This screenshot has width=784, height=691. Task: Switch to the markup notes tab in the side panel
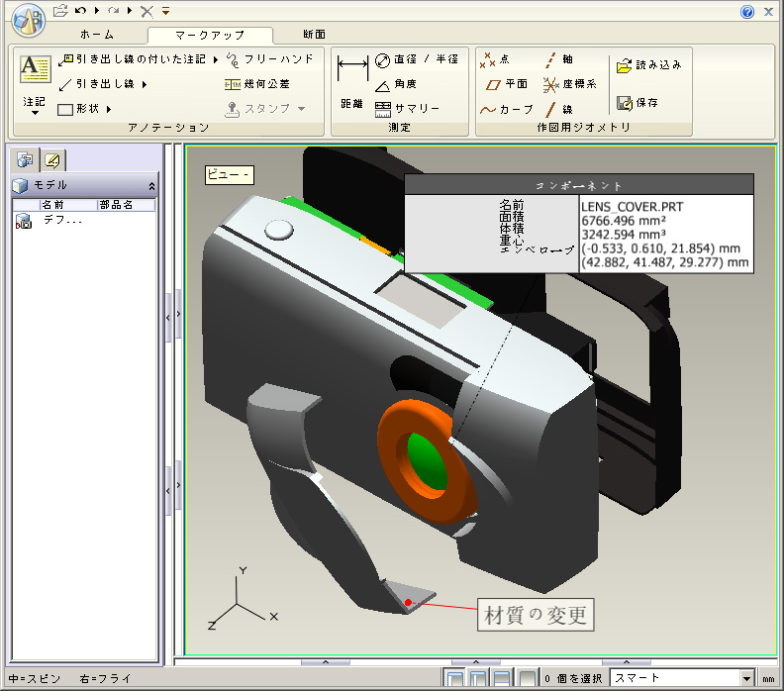coord(51,160)
